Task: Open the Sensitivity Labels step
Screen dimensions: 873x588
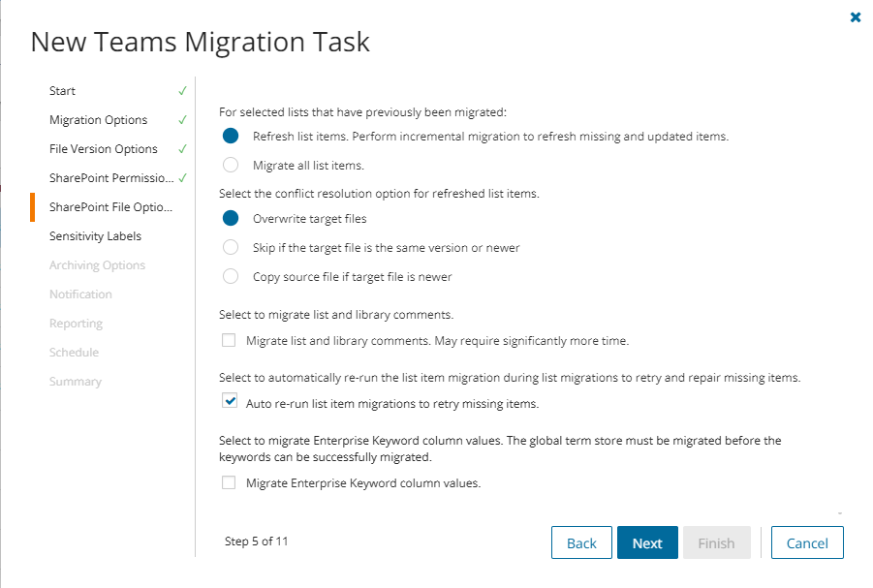Action: [95, 236]
